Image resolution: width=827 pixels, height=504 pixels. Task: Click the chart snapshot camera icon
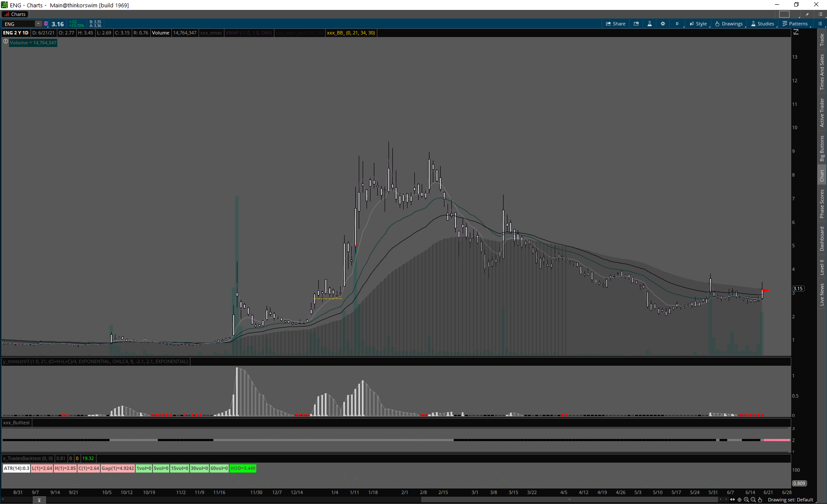tap(636, 24)
